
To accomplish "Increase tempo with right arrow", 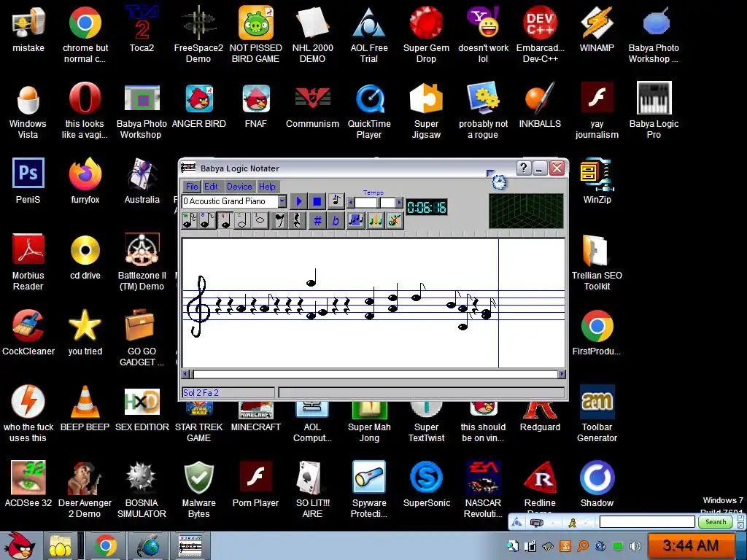I will pyautogui.click(x=399, y=203).
